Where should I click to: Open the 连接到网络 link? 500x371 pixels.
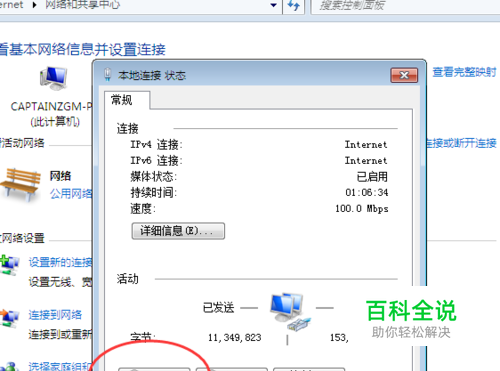coord(55,315)
